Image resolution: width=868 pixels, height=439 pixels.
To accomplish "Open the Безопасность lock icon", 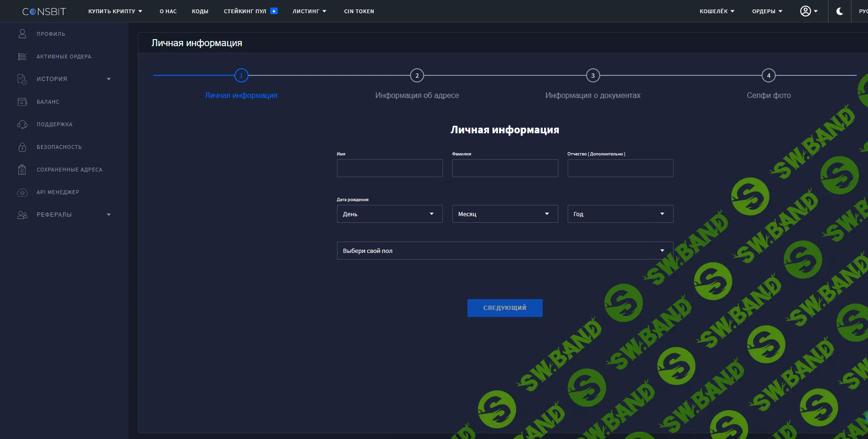I will [22, 146].
